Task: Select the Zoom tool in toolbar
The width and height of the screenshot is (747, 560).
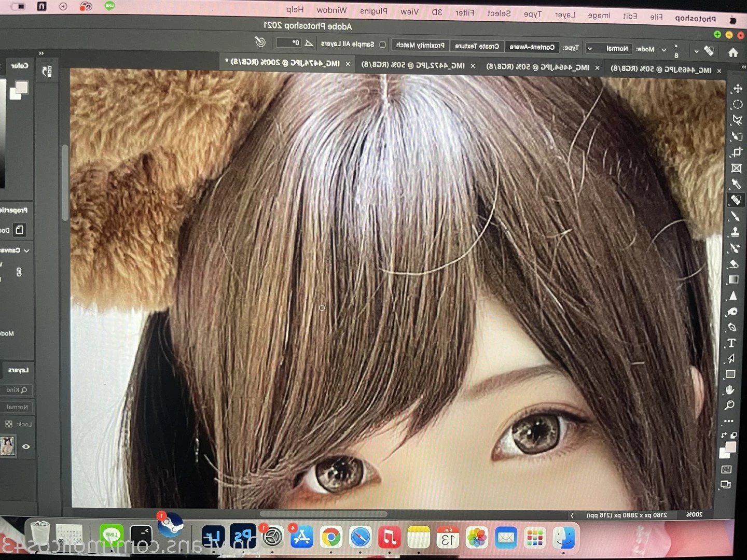Action: (729, 405)
